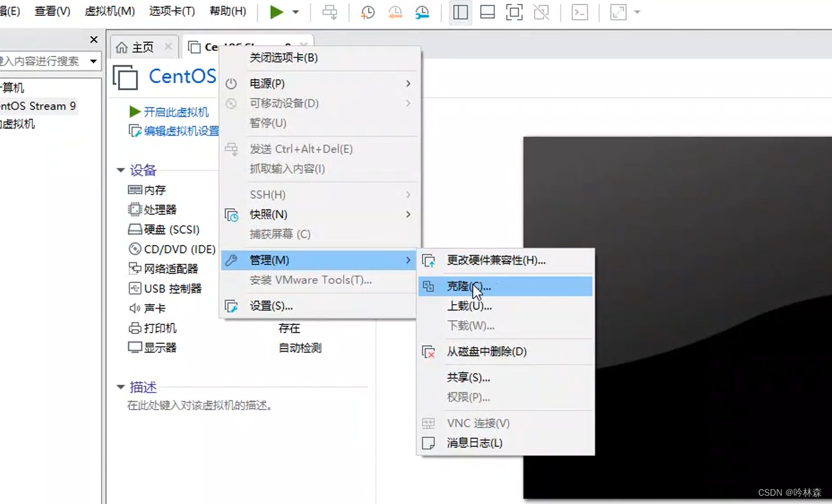Click the hardware compatibility icon beside 更改硬件兼容性
The height and width of the screenshot is (504, 832).
coord(429,260)
